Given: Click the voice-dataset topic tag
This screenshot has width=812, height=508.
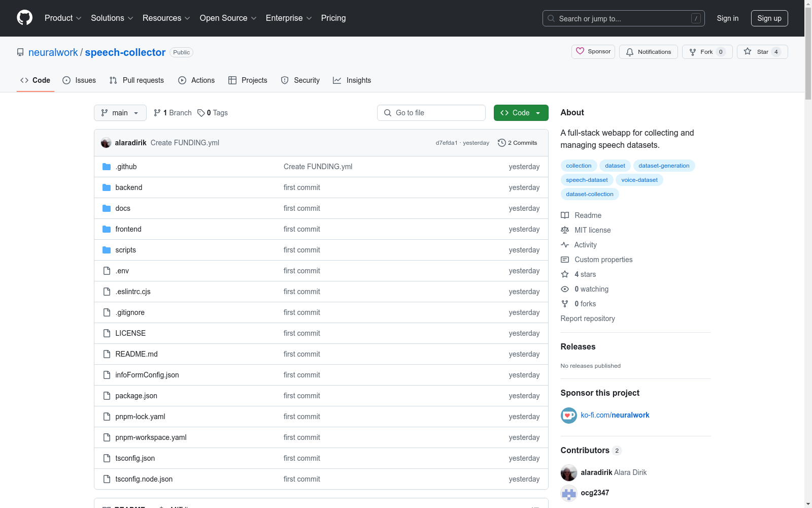Looking at the screenshot, I should (639, 180).
